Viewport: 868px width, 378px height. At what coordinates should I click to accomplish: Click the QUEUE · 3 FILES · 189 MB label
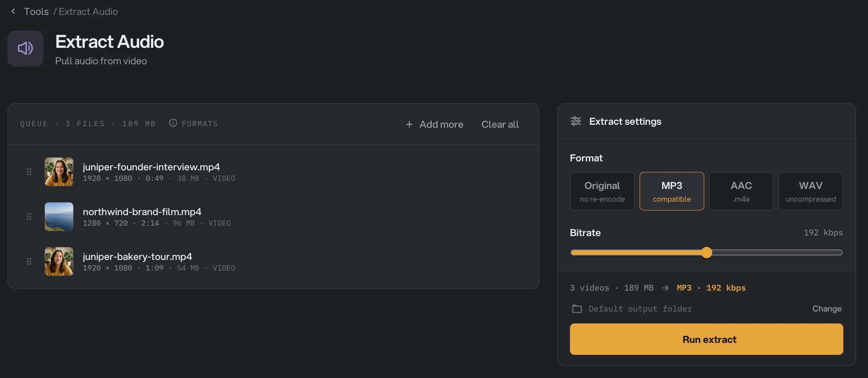88,124
